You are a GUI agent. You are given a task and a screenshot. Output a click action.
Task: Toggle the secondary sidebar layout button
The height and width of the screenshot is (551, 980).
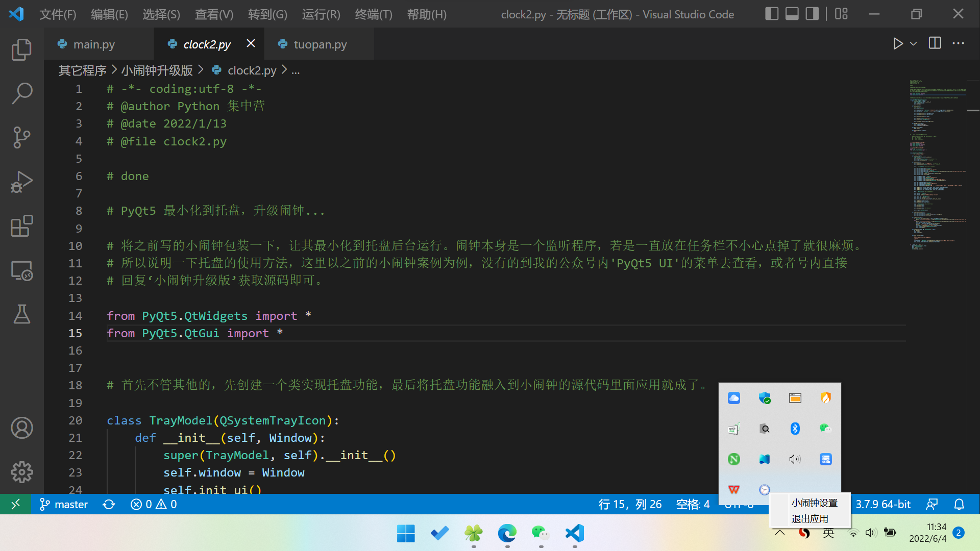tap(812, 14)
